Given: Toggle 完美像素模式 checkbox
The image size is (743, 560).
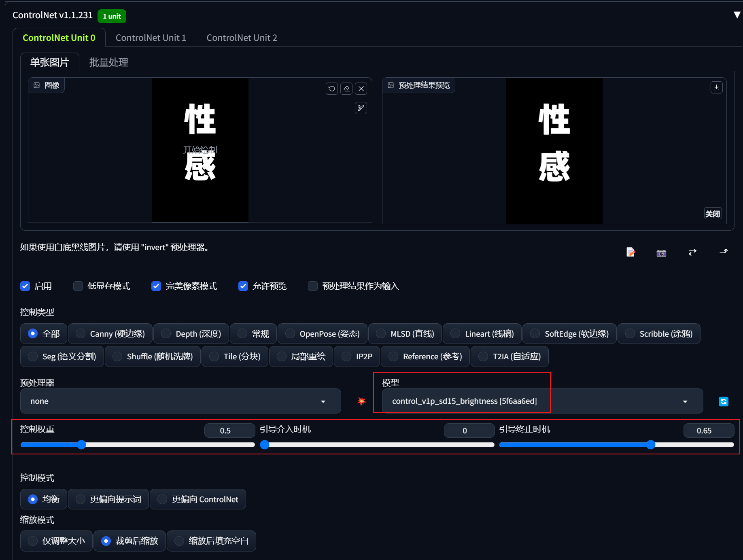Looking at the screenshot, I should click(156, 286).
